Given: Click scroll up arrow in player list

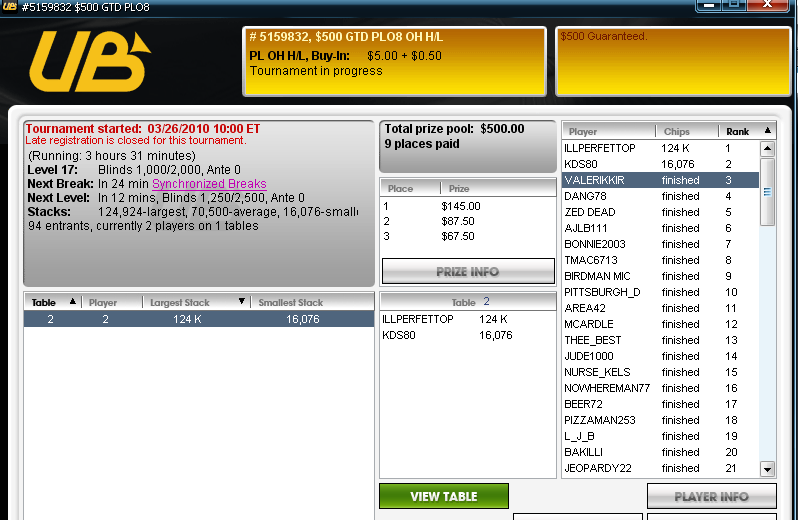Looking at the screenshot, I should coord(767,149).
